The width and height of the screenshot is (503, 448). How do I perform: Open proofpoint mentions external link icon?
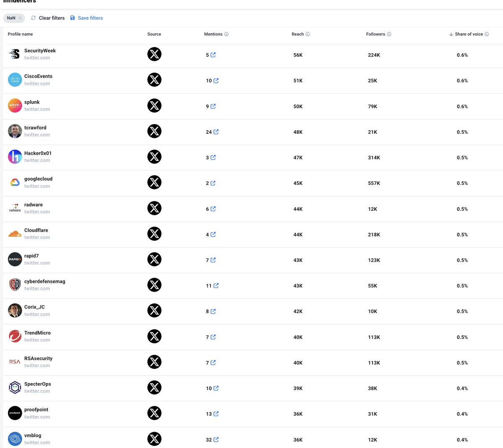(x=216, y=414)
